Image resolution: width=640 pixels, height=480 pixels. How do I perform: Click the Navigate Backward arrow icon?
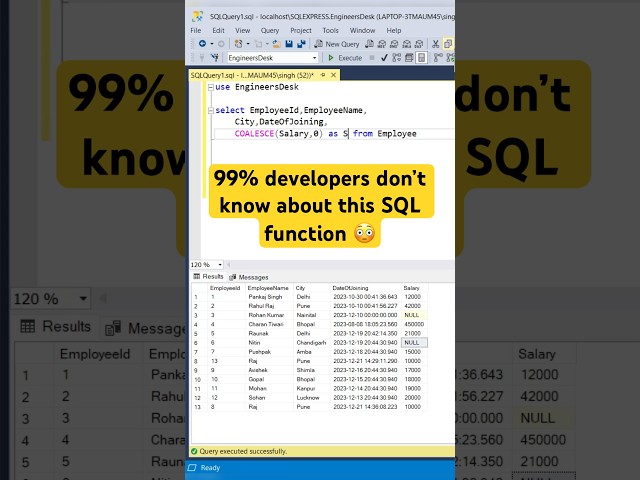coord(202,43)
